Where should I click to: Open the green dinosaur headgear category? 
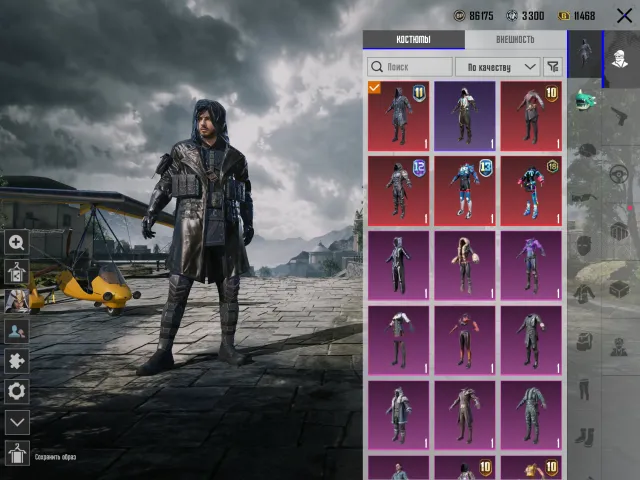[585, 100]
